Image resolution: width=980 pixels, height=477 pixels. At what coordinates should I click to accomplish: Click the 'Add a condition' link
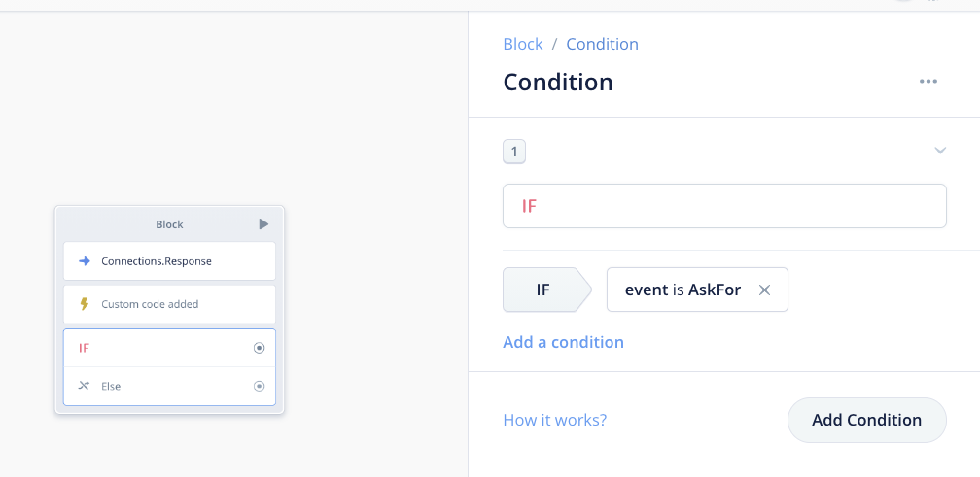563,342
